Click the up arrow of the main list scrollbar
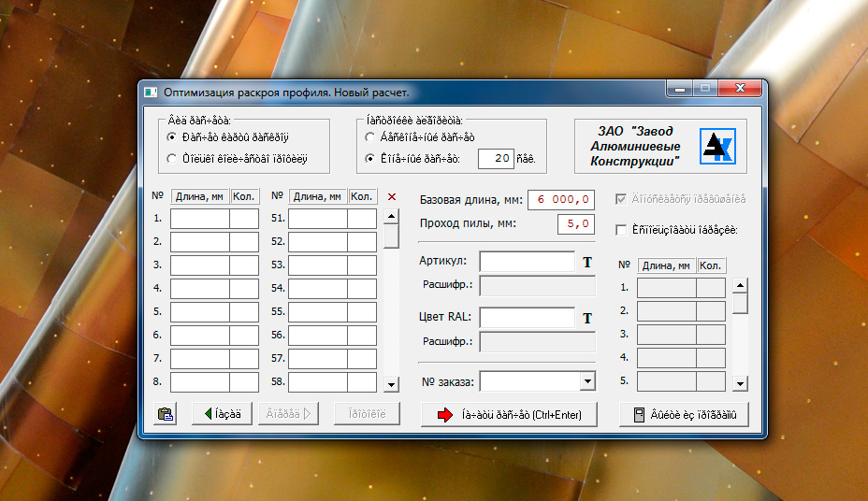This screenshot has width=868, height=501. (x=391, y=216)
